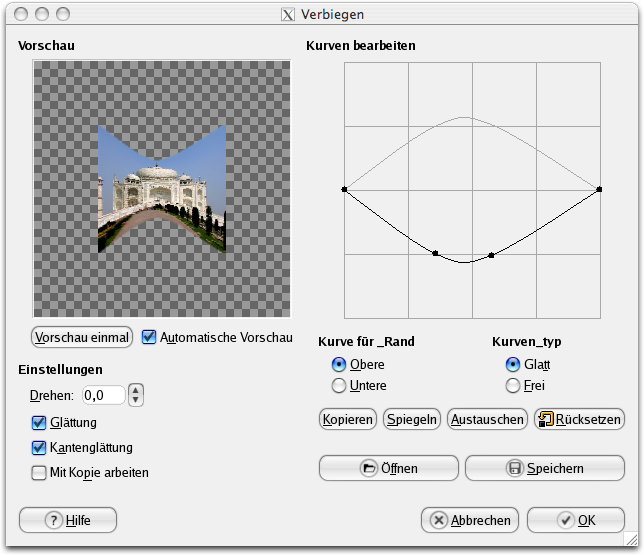This screenshot has height=555, width=644.
Task: Click the Öffnen button to load curve
Action: (388, 468)
